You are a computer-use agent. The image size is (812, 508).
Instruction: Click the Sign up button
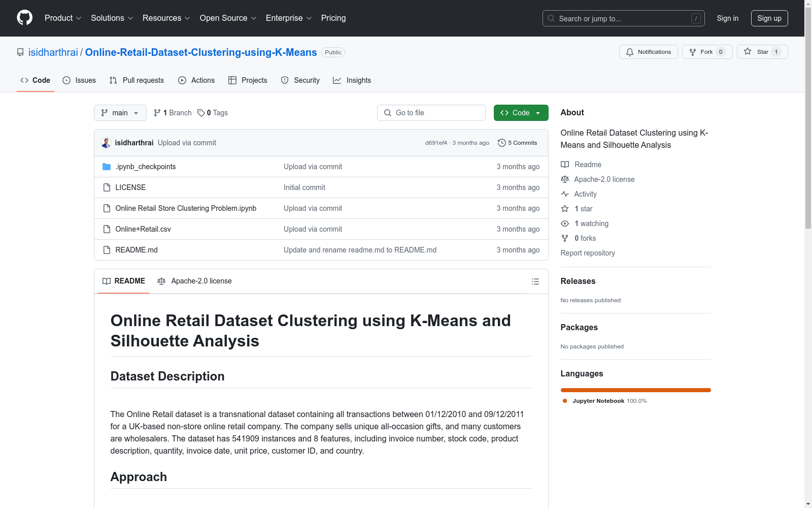point(769,18)
